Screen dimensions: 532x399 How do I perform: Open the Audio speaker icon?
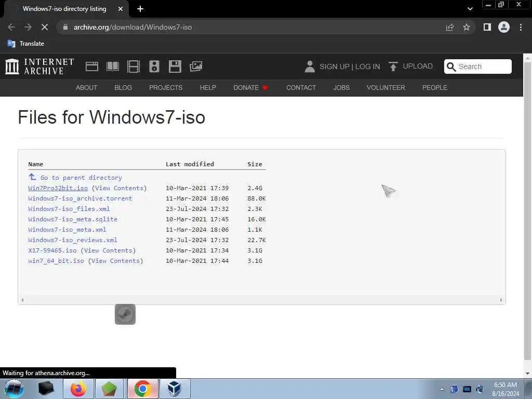154,66
